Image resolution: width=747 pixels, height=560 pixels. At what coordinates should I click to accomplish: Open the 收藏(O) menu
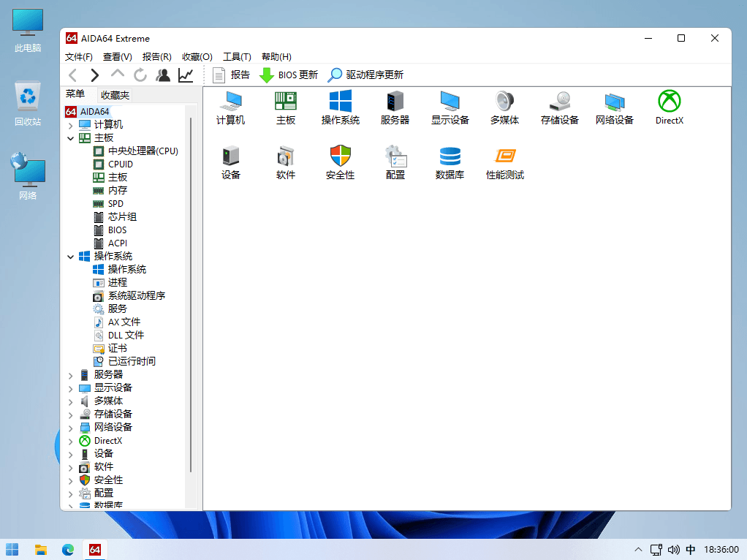click(197, 57)
